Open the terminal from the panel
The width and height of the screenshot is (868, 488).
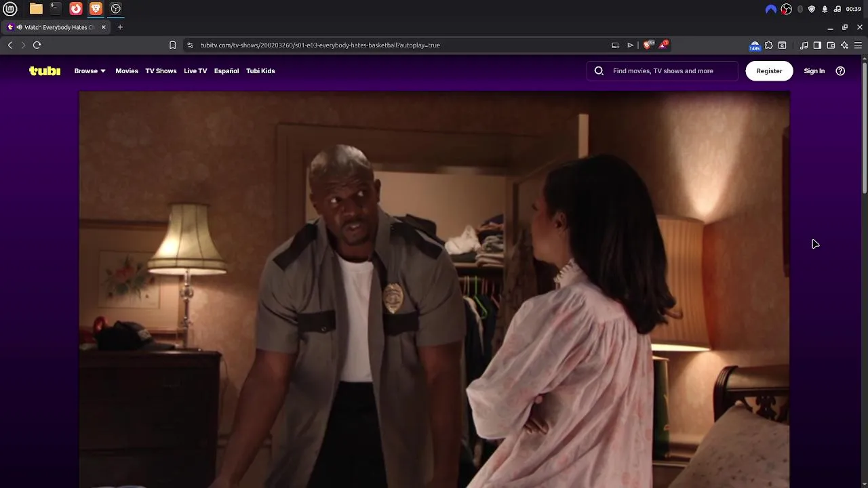(x=56, y=9)
